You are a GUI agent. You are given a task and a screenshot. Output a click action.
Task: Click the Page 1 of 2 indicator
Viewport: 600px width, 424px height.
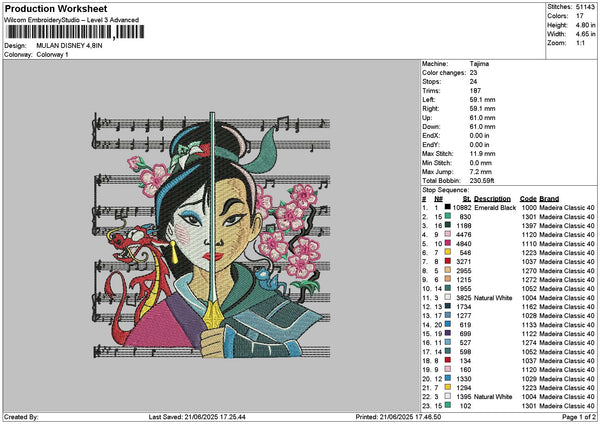(576, 415)
